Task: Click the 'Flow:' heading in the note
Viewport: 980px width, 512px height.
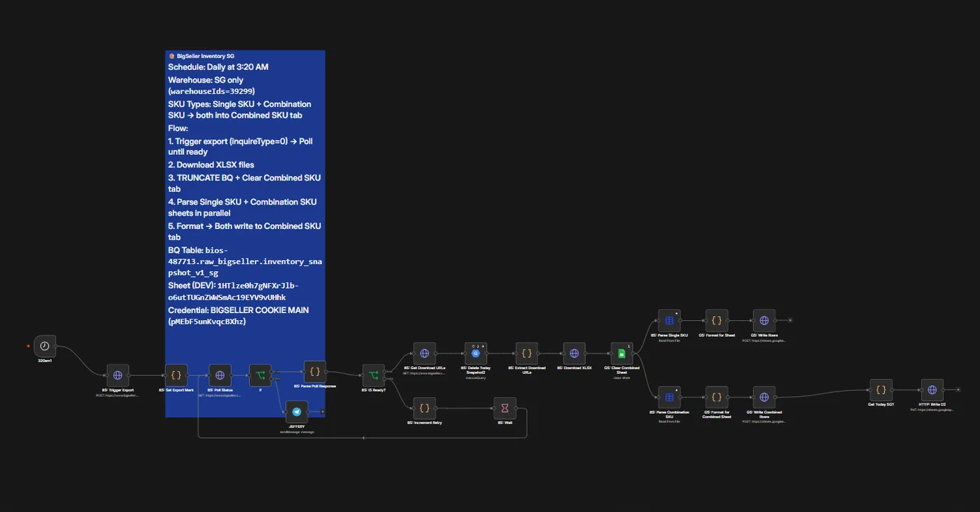Action: pyautogui.click(x=178, y=129)
